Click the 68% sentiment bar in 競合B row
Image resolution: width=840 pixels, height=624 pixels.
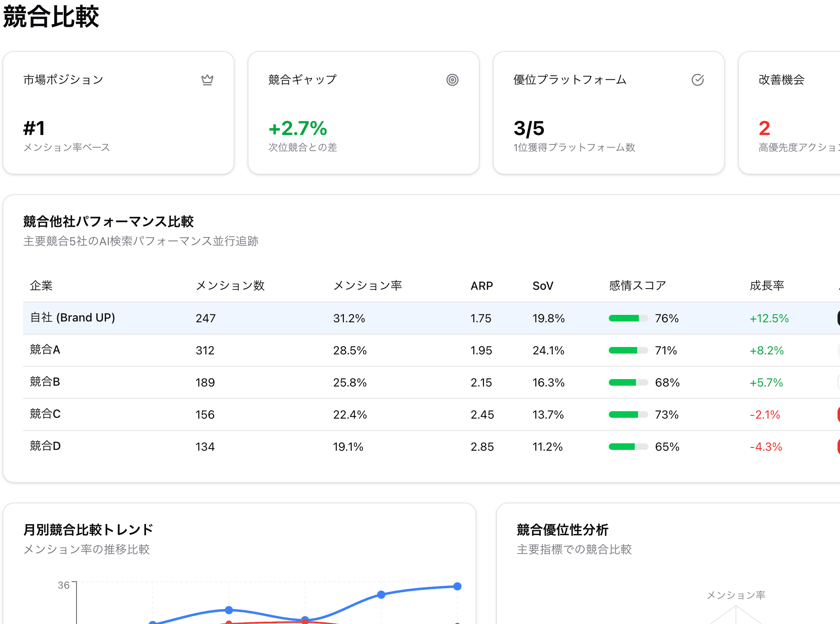(629, 382)
